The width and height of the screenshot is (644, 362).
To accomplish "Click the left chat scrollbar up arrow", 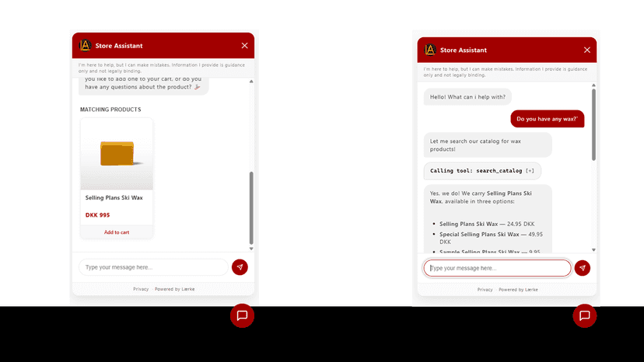I will (251, 82).
